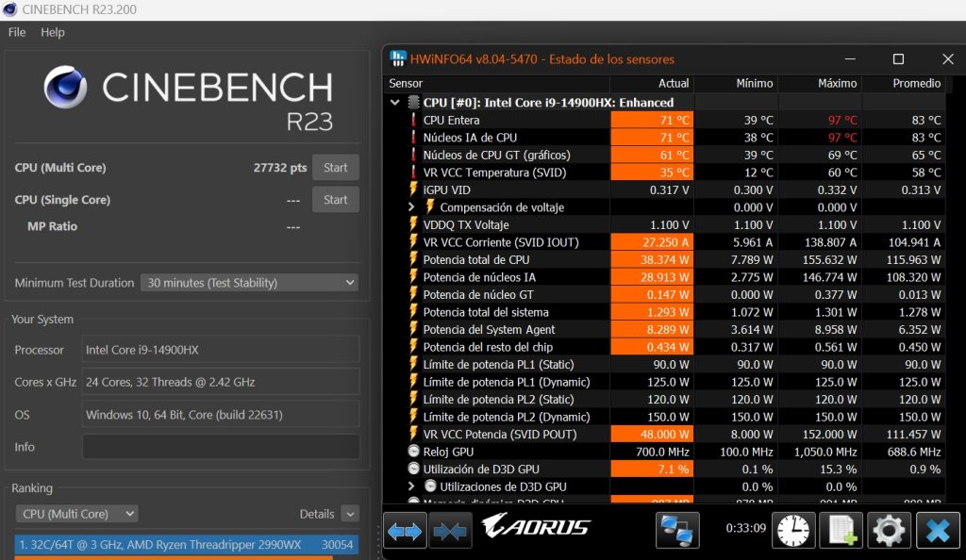Expand Utilizaciones de D3D GPU row

click(411, 486)
